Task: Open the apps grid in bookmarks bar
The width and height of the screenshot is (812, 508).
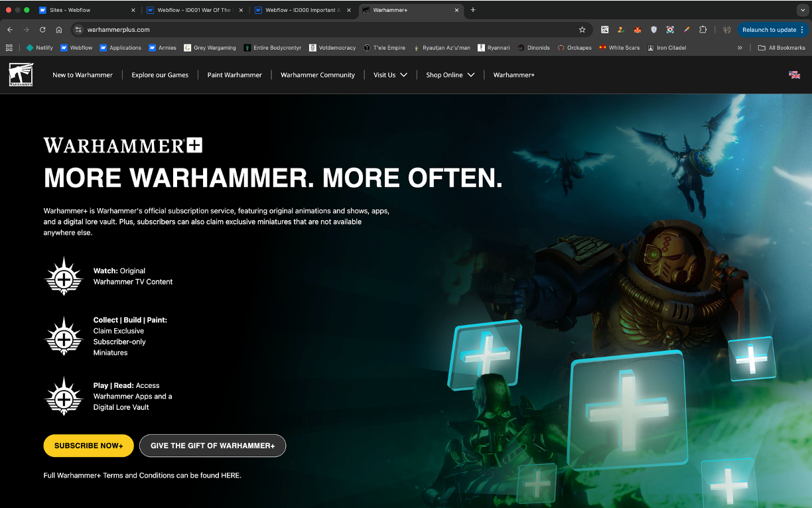Action: (9, 48)
